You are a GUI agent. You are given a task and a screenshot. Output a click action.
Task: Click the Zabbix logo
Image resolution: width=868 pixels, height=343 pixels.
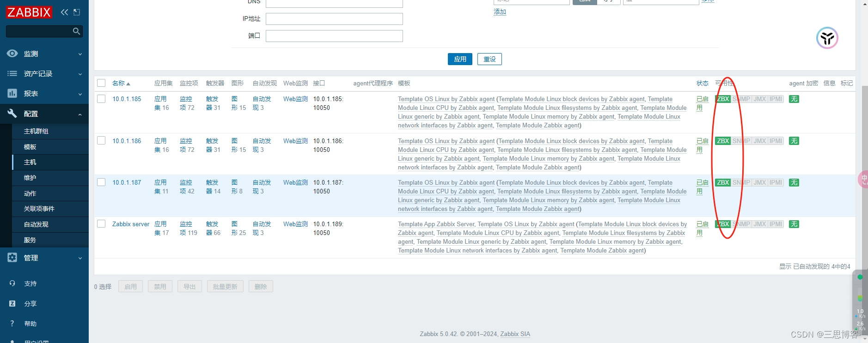coord(29,12)
